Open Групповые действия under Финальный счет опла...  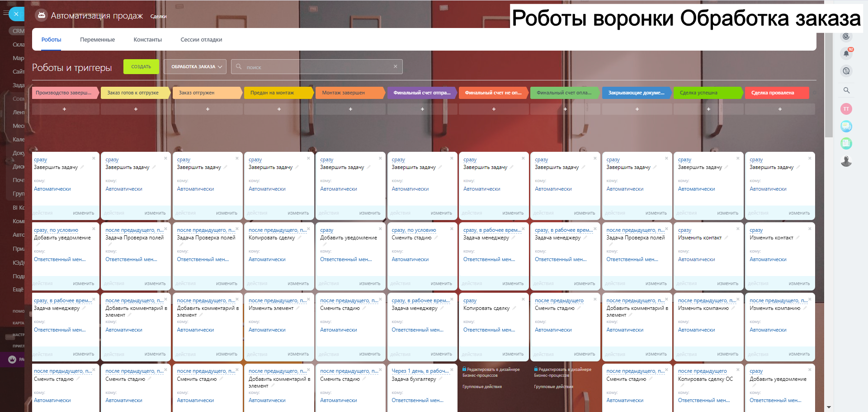coord(553,387)
